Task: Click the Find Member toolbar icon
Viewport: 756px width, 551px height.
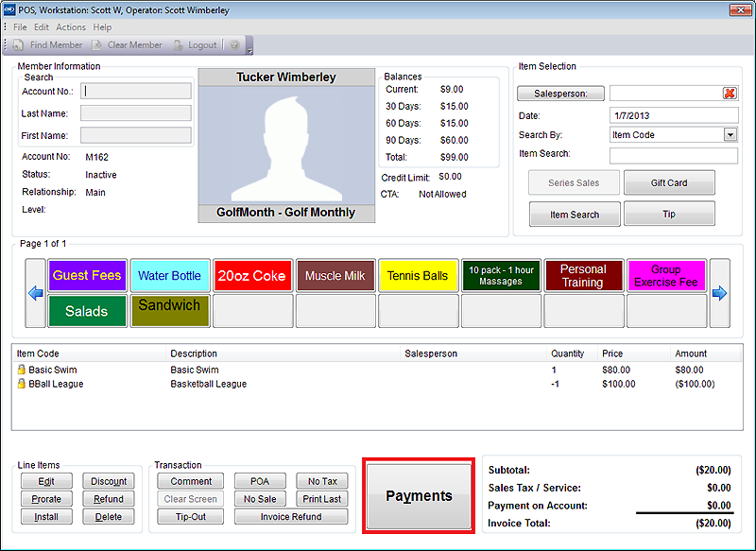Action: pos(18,44)
